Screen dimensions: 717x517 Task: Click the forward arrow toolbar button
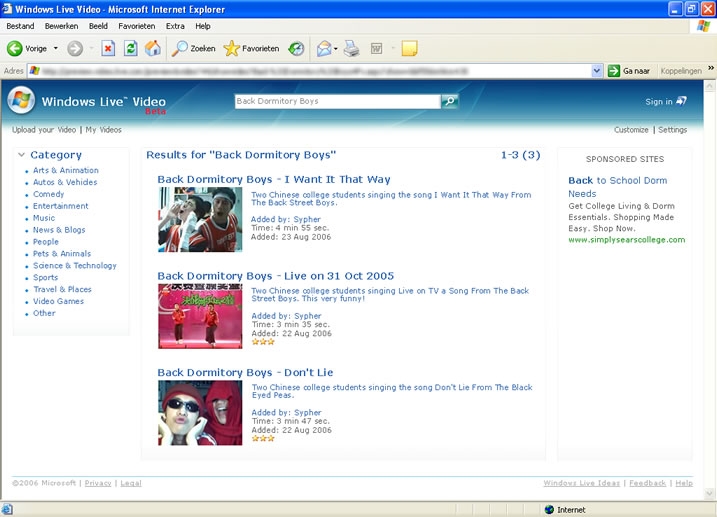pyautogui.click(x=75, y=48)
